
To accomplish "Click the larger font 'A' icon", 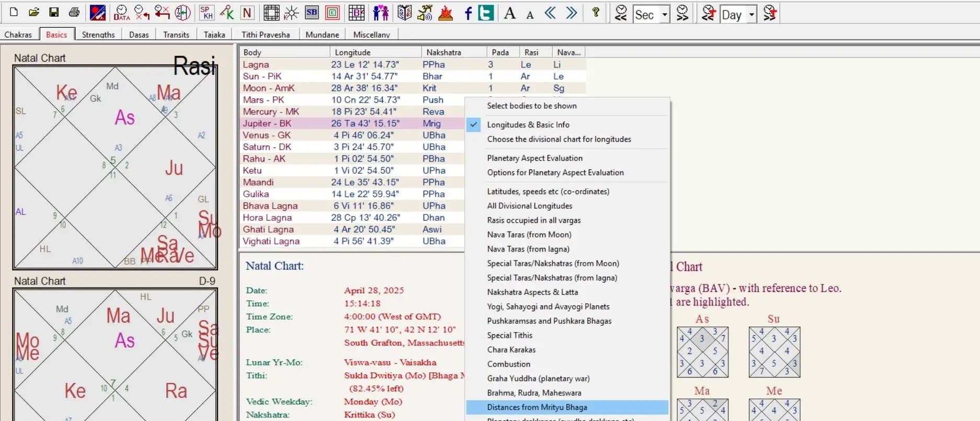I will tap(510, 13).
